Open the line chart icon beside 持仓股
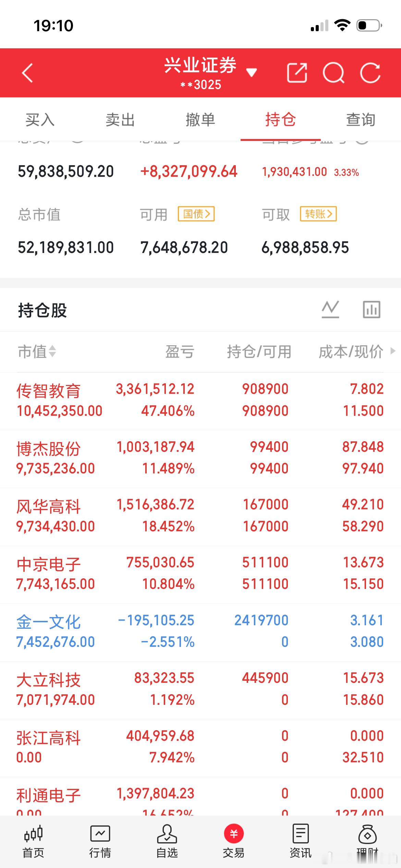Screen dimensions: 401x868 point(330,309)
